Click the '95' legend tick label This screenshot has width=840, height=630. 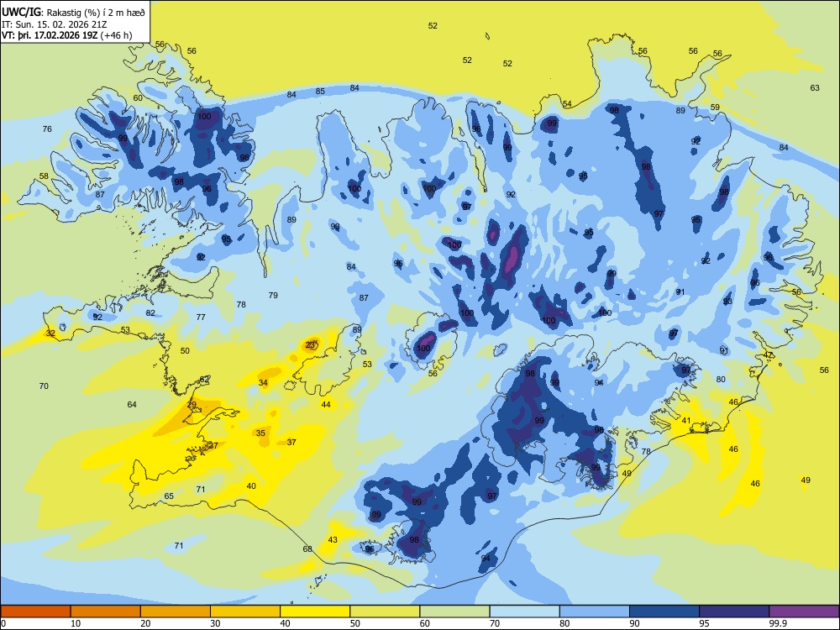[704, 623]
